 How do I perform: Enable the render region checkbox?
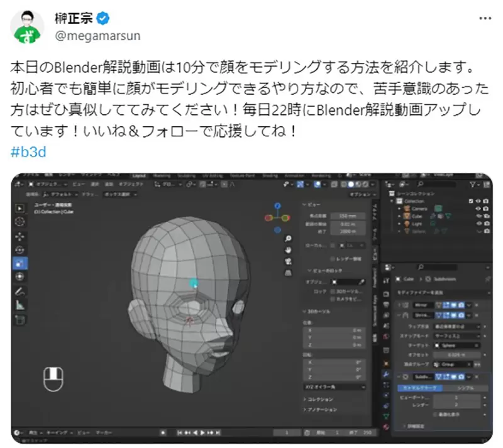pos(333,259)
